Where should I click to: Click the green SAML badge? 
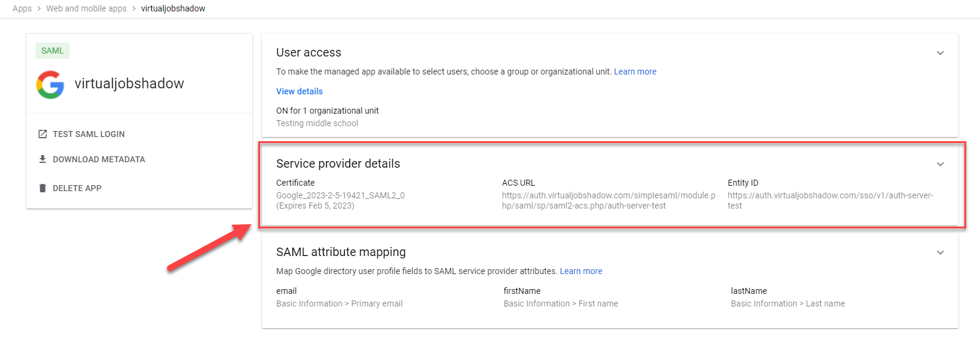[52, 50]
